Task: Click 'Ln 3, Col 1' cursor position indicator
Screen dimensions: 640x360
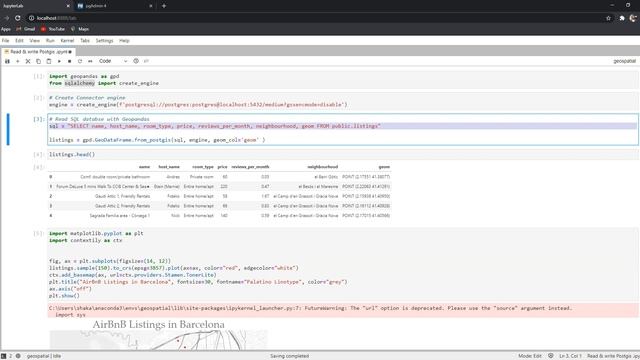Action: [570, 356]
